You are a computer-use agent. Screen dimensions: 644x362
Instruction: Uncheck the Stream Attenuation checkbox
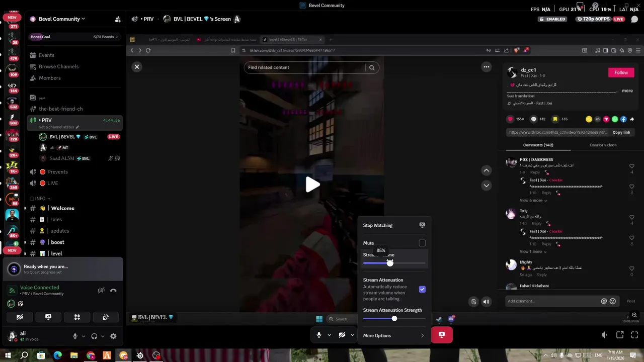[422, 290]
